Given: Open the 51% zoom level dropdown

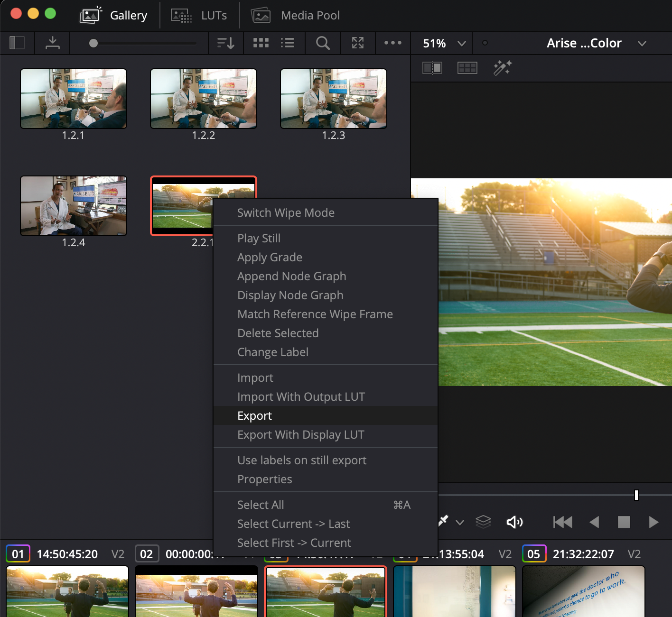Looking at the screenshot, I should [x=441, y=43].
